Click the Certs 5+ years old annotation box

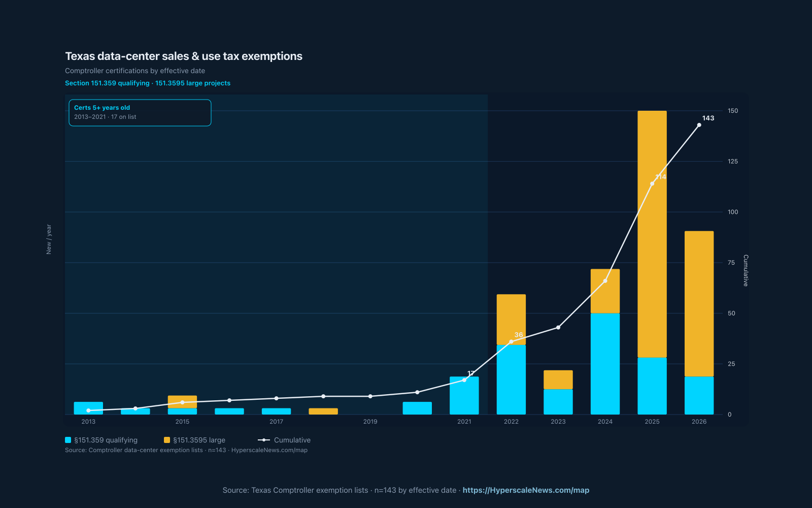tap(140, 113)
